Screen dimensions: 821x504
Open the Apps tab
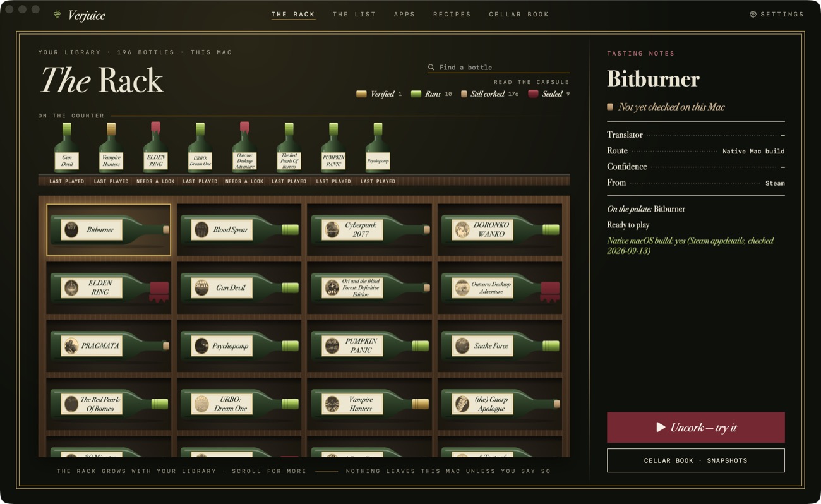point(405,14)
